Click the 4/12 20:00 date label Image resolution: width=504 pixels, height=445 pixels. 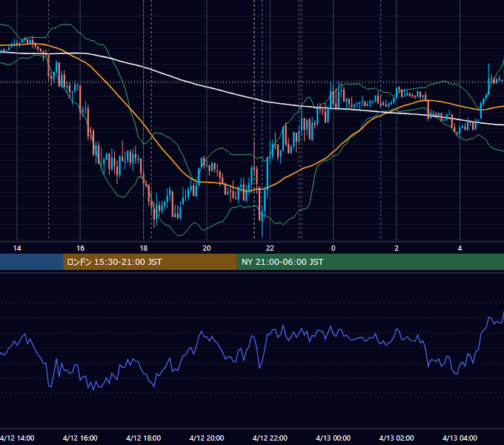click(x=207, y=438)
